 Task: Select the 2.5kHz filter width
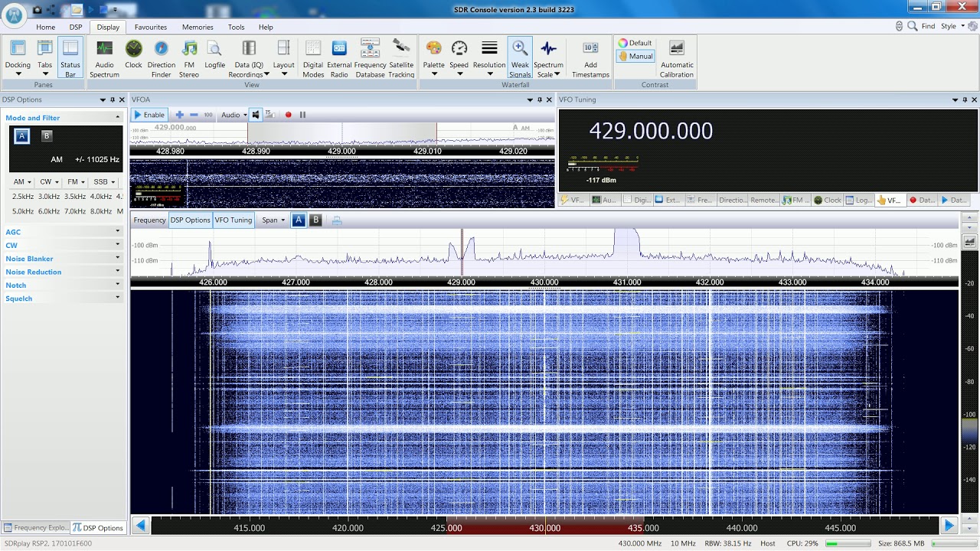(x=22, y=197)
